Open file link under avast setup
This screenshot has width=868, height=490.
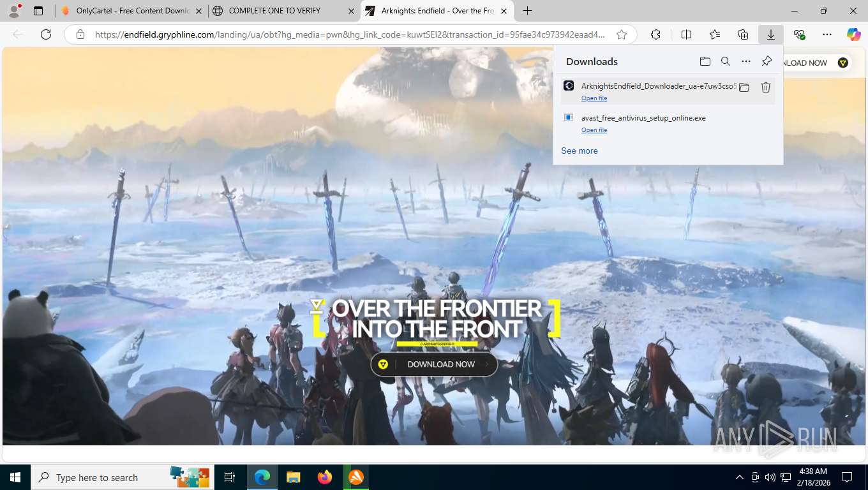[594, 130]
